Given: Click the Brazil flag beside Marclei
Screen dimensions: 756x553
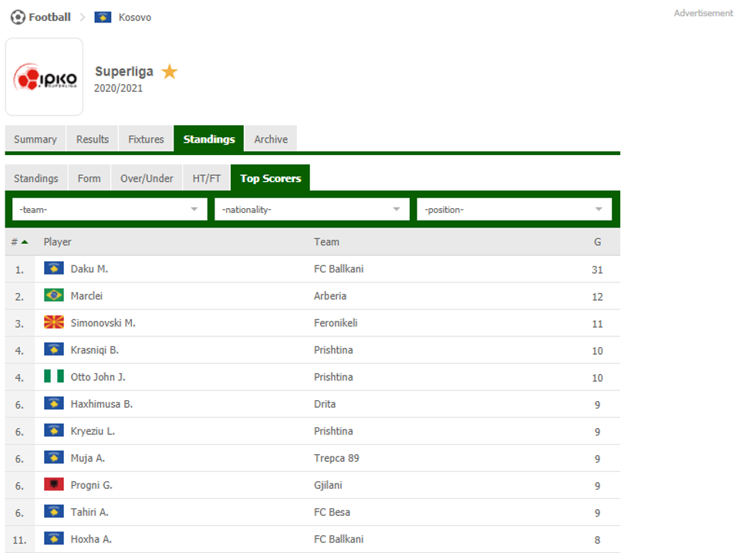Looking at the screenshot, I should 54,295.
